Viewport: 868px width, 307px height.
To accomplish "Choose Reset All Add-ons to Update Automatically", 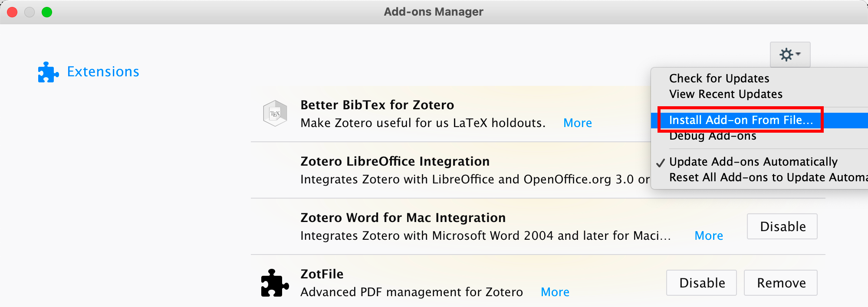I will coord(766,177).
